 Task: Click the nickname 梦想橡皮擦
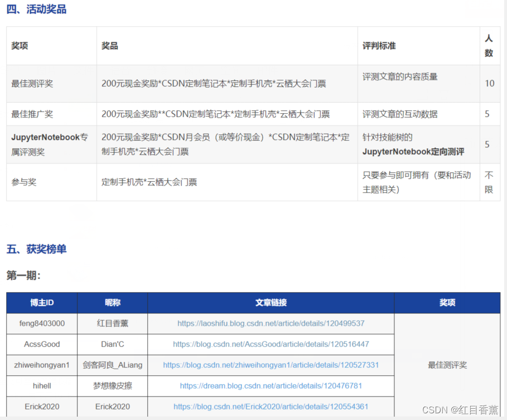113,386
